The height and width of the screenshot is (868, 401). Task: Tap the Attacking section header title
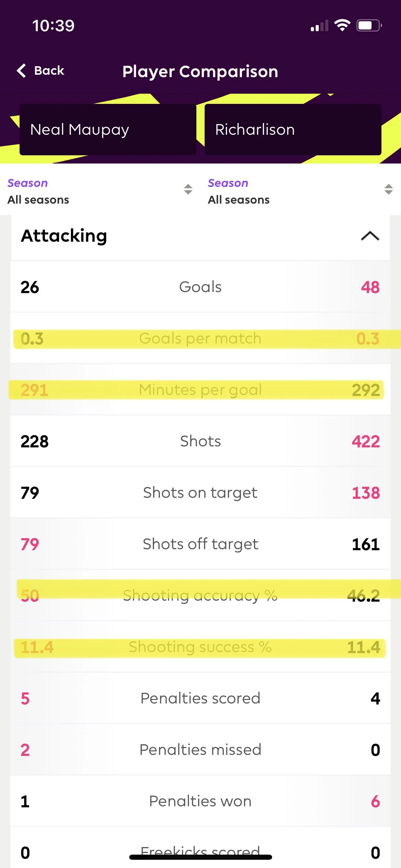(x=64, y=236)
